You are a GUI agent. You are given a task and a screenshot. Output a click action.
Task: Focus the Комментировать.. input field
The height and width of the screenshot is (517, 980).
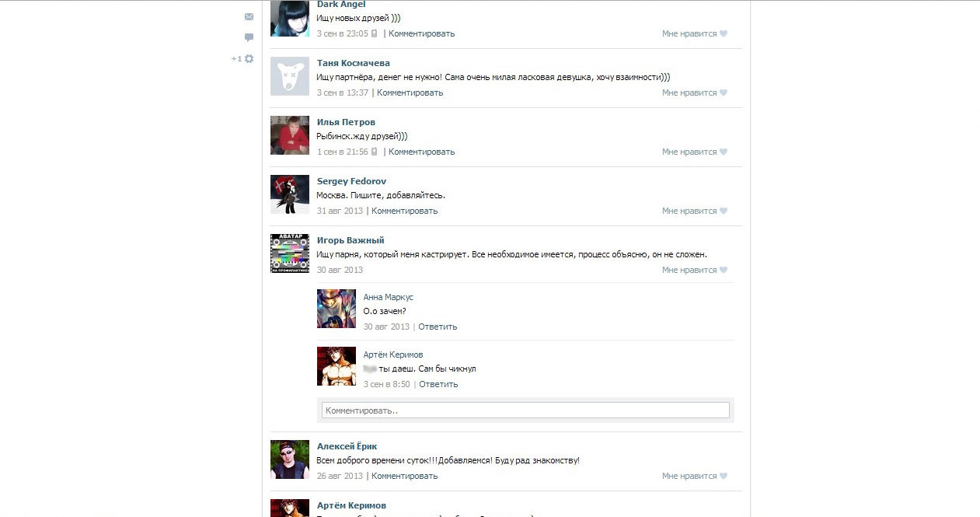[525, 410]
